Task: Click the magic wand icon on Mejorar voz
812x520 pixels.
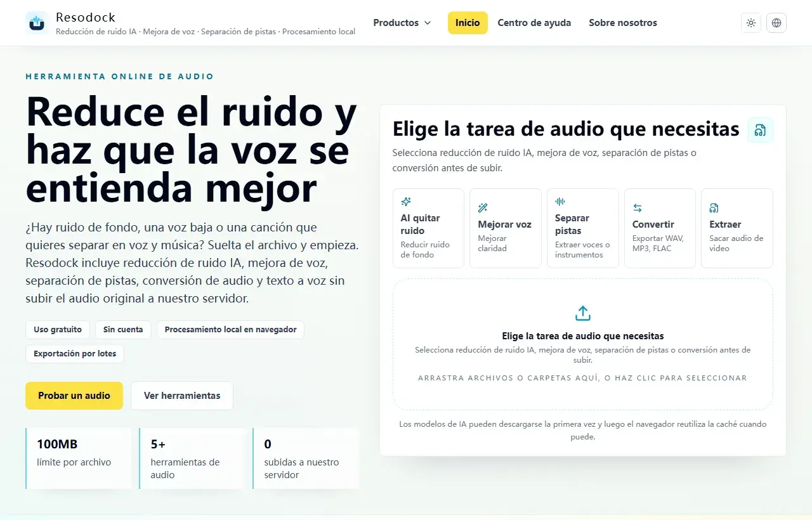Action: (483, 208)
